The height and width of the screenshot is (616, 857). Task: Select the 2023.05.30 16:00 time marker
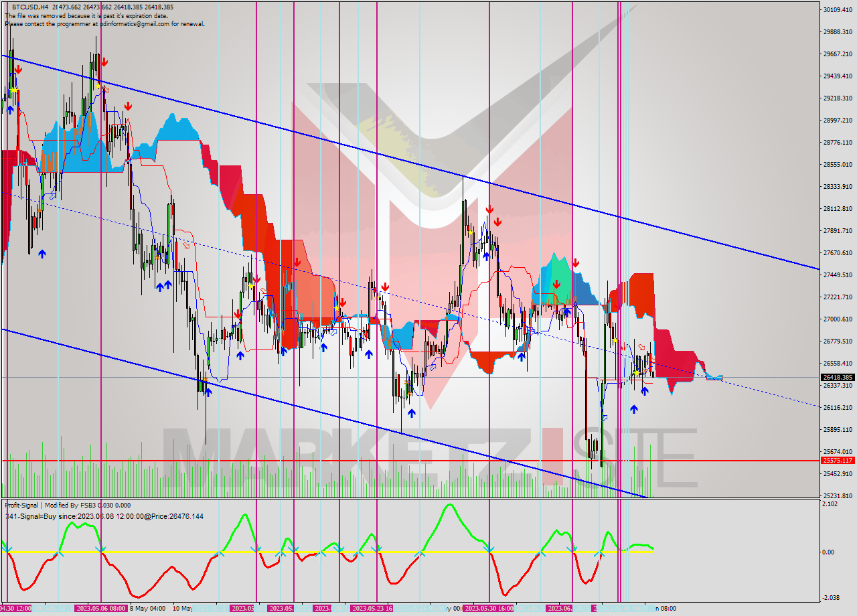tap(489, 608)
